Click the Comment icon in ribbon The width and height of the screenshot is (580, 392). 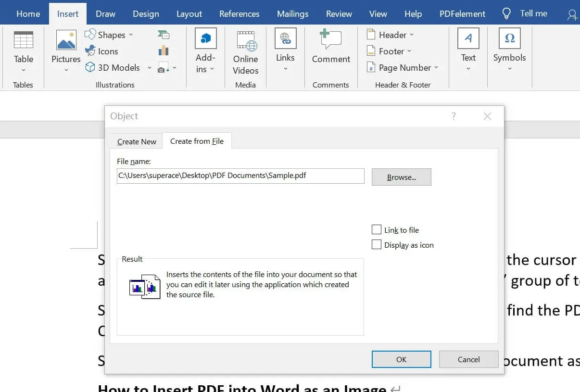click(331, 40)
